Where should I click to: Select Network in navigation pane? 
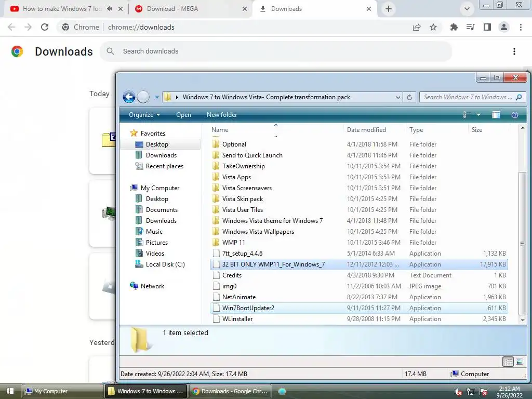(152, 286)
